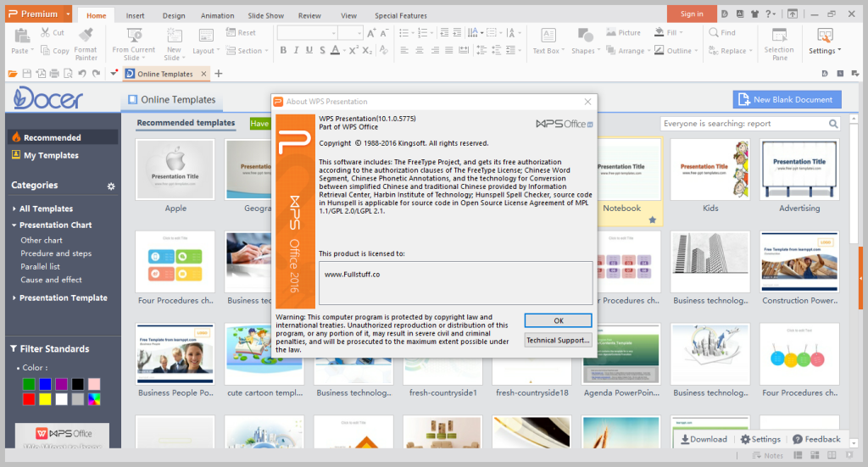Screen dimensions: 868x467
Task: Click the search magnifier icon
Action: click(x=833, y=124)
